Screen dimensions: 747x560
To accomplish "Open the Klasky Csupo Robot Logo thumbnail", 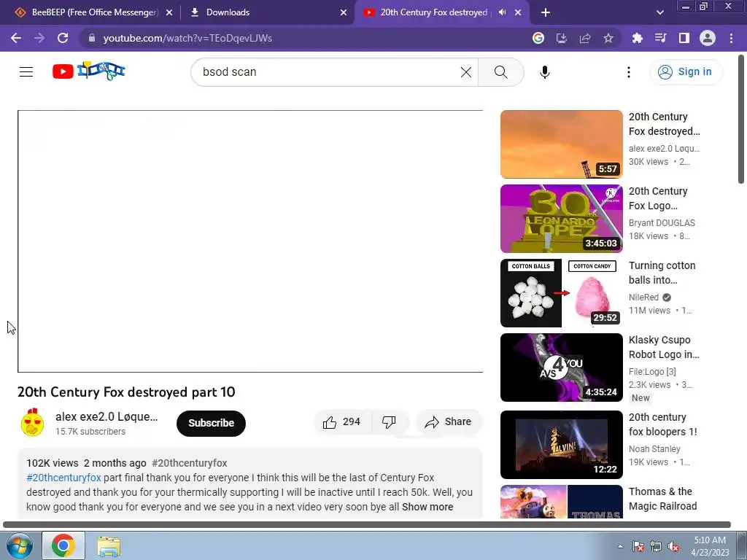I will click(x=561, y=367).
